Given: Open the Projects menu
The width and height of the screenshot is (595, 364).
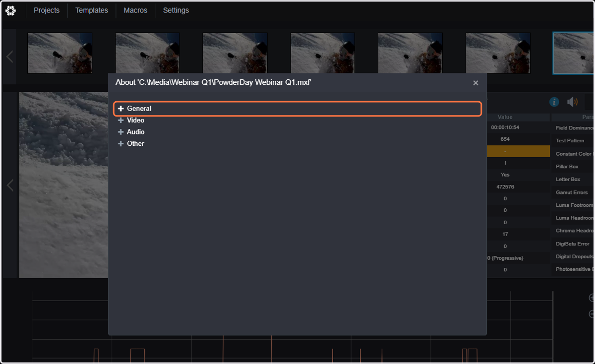Looking at the screenshot, I should (47, 10).
